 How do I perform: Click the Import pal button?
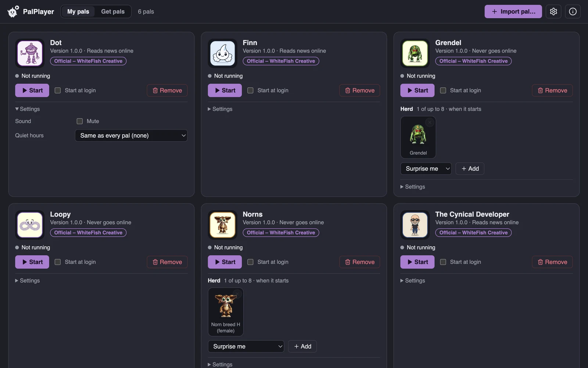pyautogui.click(x=513, y=11)
